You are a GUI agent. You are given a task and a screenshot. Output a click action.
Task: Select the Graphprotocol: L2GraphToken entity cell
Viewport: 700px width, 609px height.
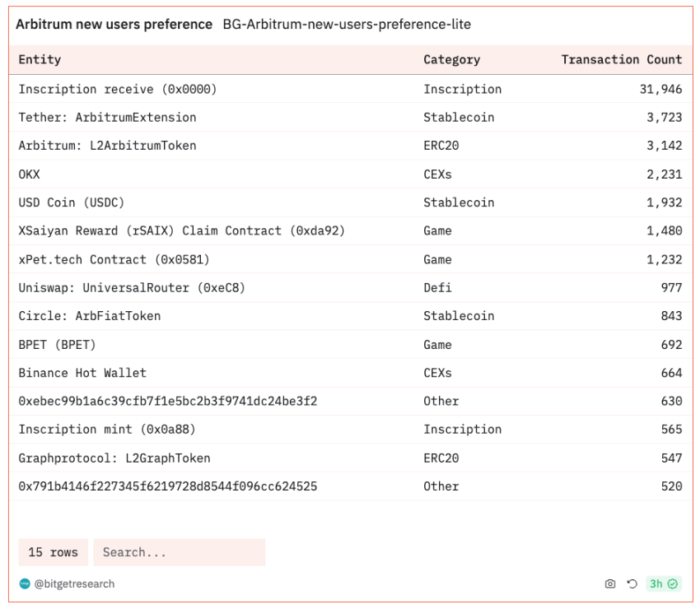point(114,458)
